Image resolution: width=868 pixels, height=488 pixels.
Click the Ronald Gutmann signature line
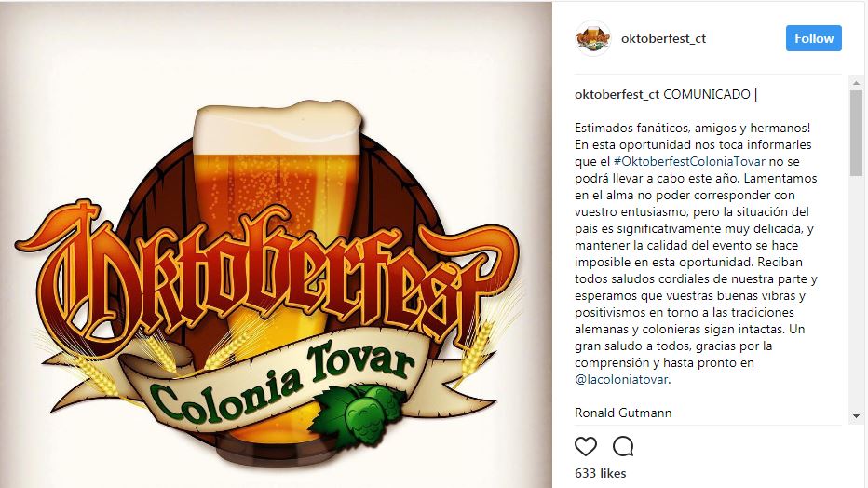pos(623,413)
